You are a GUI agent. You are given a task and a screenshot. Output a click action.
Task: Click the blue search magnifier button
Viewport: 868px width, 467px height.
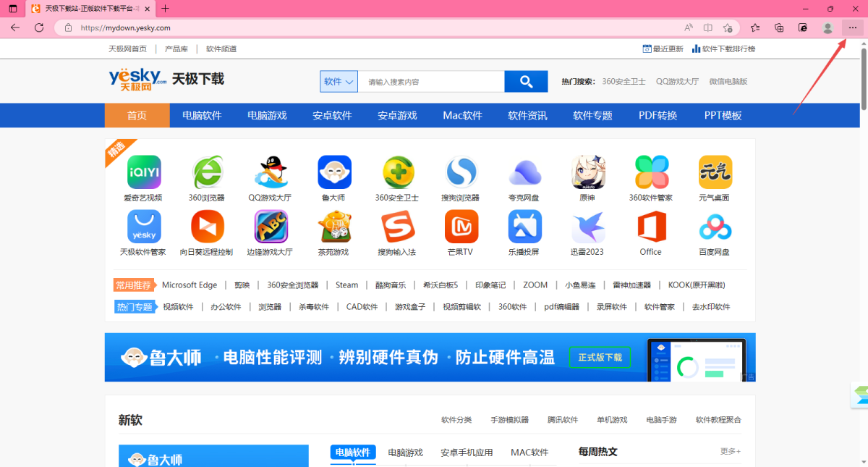coord(526,81)
